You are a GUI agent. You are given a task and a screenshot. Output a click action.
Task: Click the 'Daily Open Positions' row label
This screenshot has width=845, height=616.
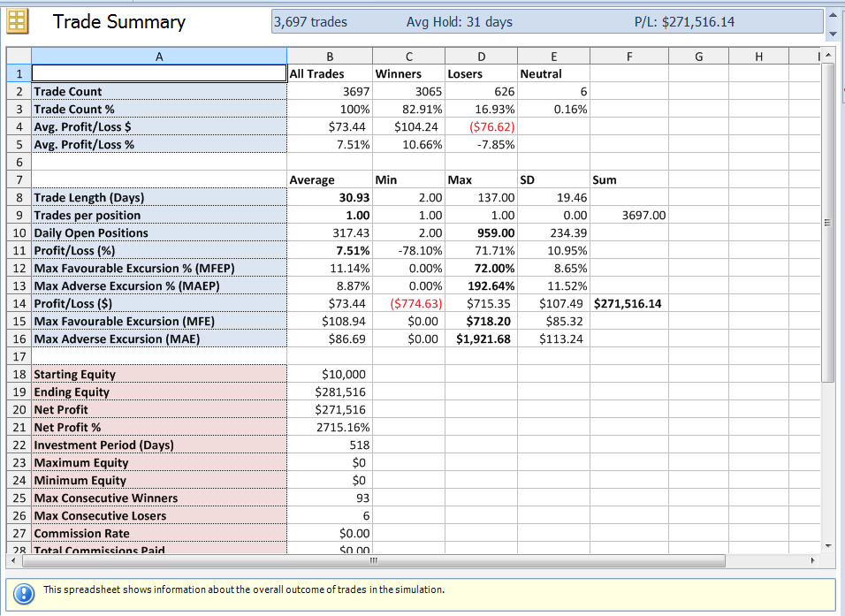(x=159, y=233)
